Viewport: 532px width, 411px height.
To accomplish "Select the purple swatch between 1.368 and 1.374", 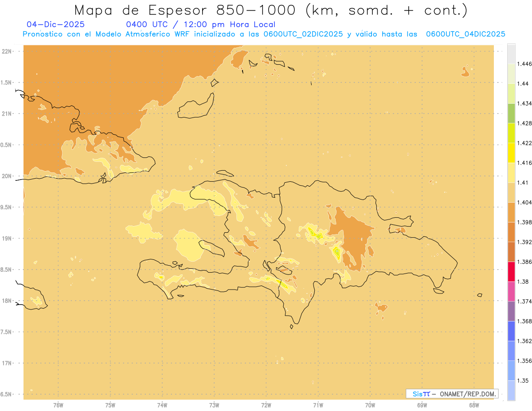I will point(511,311).
